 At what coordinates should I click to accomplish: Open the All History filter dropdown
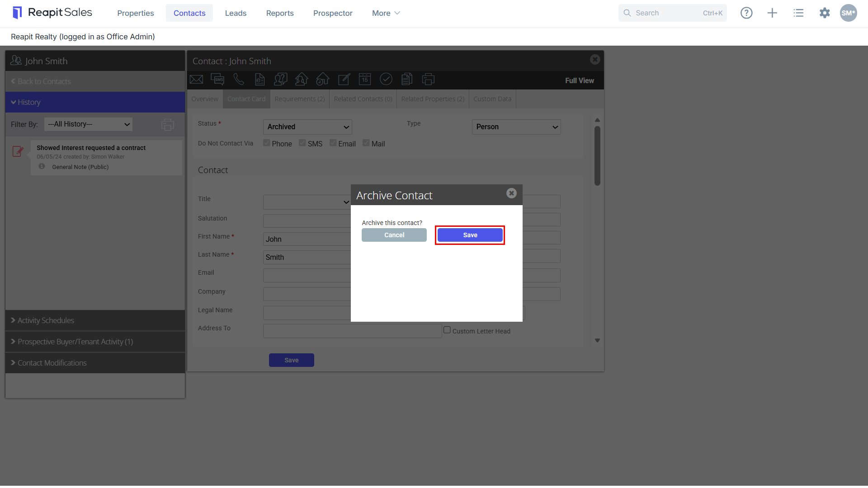tap(88, 124)
